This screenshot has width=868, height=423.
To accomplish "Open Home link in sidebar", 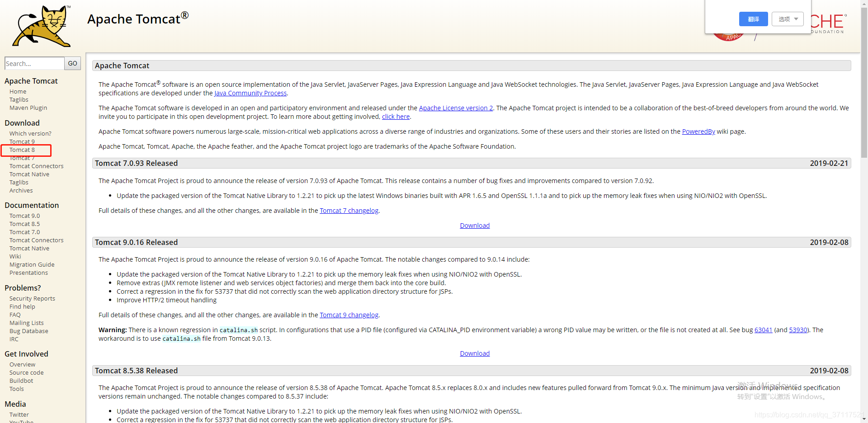I will [18, 91].
